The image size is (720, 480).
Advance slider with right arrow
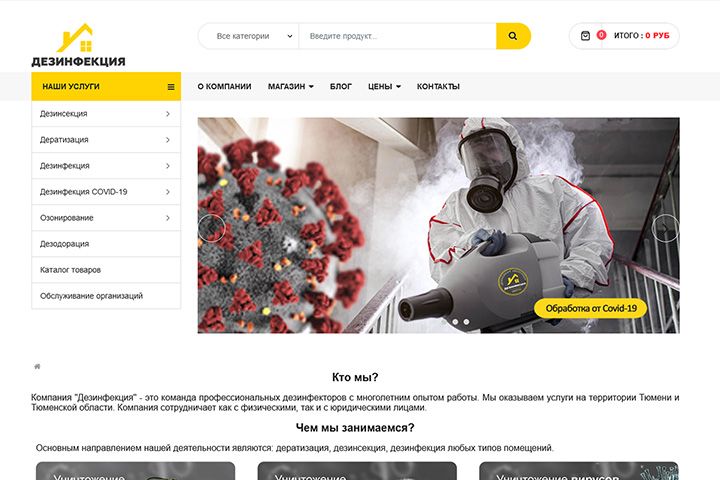click(665, 228)
